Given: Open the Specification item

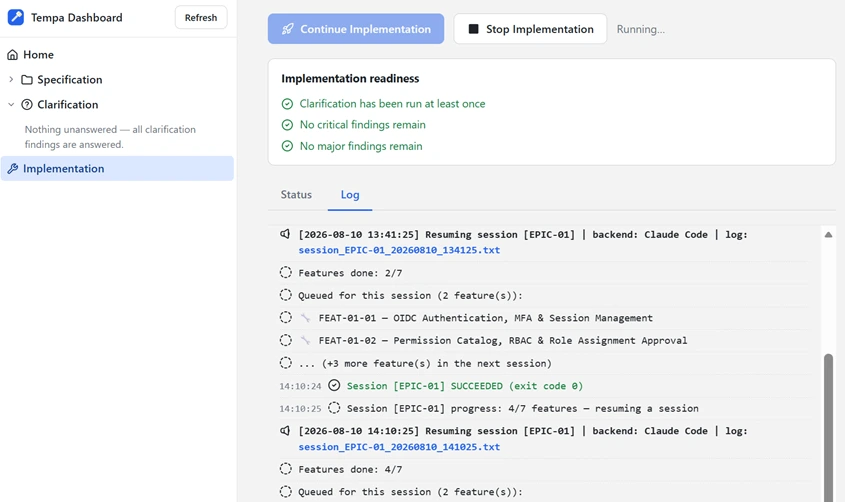Looking at the screenshot, I should point(70,80).
